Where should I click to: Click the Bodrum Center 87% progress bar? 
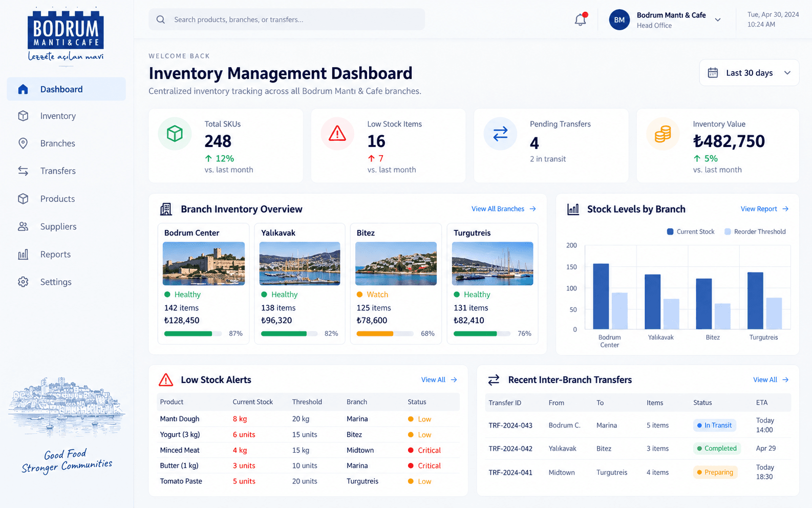[x=193, y=334]
